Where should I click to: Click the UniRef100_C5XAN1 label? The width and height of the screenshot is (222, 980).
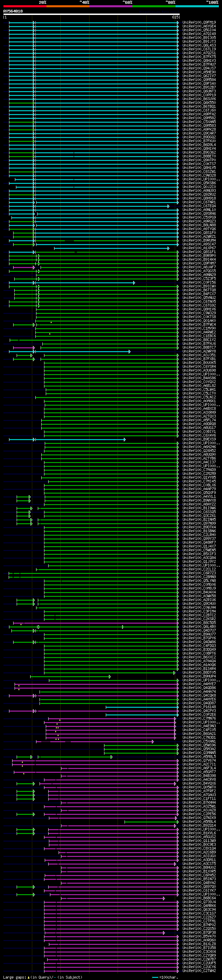pyautogui.click(x=199, y=741)
